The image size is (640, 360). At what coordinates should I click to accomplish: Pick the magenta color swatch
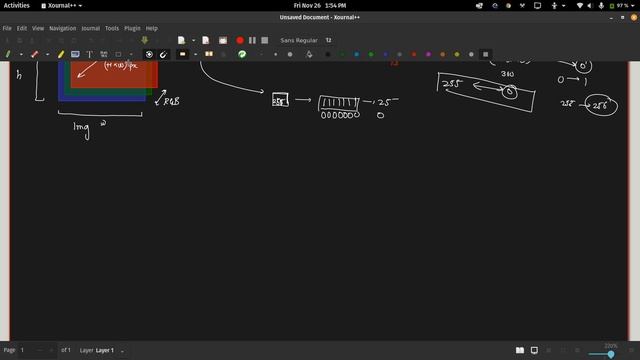pos(428,54)
